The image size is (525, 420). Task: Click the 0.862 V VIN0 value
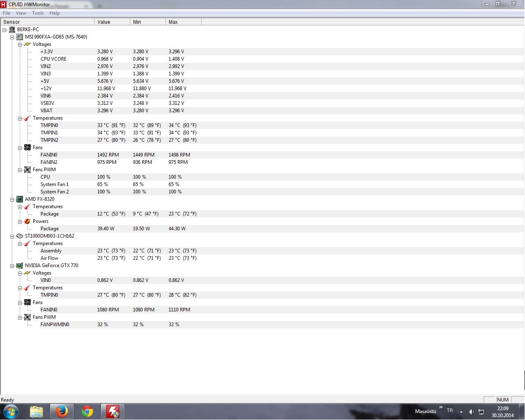pos(105,280)
